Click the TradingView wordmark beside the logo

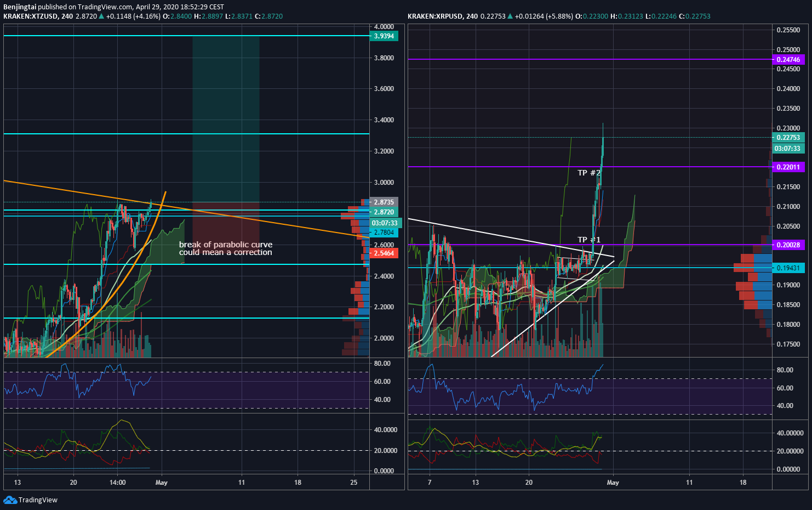(x=38, y=500)
